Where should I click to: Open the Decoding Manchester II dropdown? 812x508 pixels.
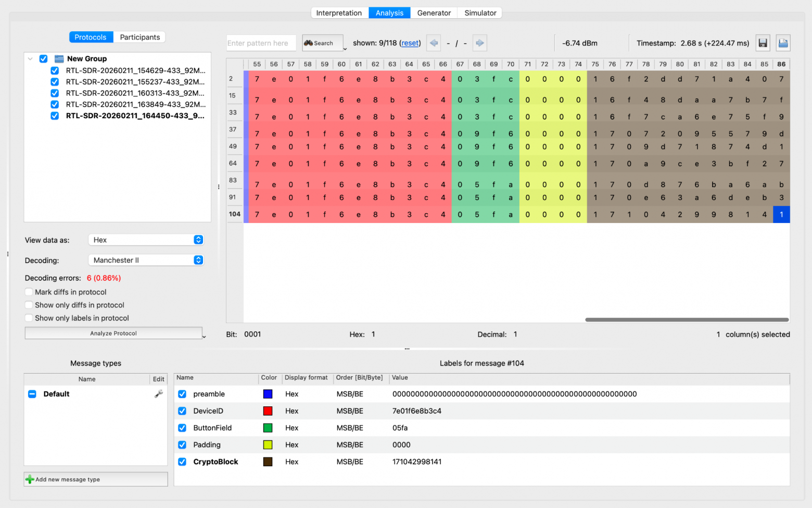click(x=146, y=261)
